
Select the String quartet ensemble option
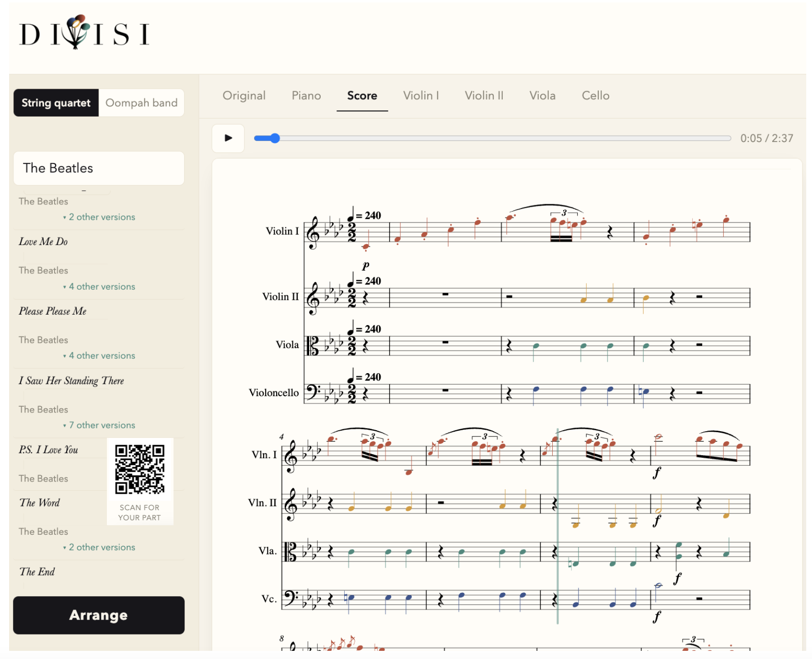pos(56,103)
